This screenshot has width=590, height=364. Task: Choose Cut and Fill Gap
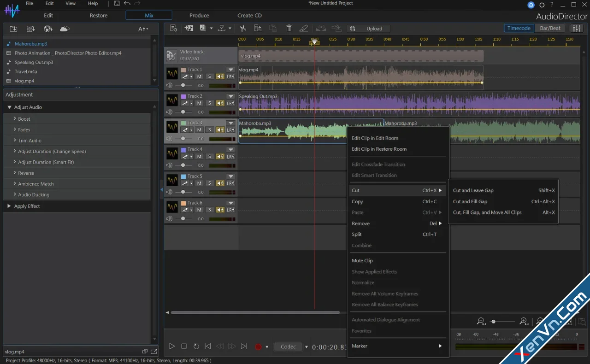point(503,201)
